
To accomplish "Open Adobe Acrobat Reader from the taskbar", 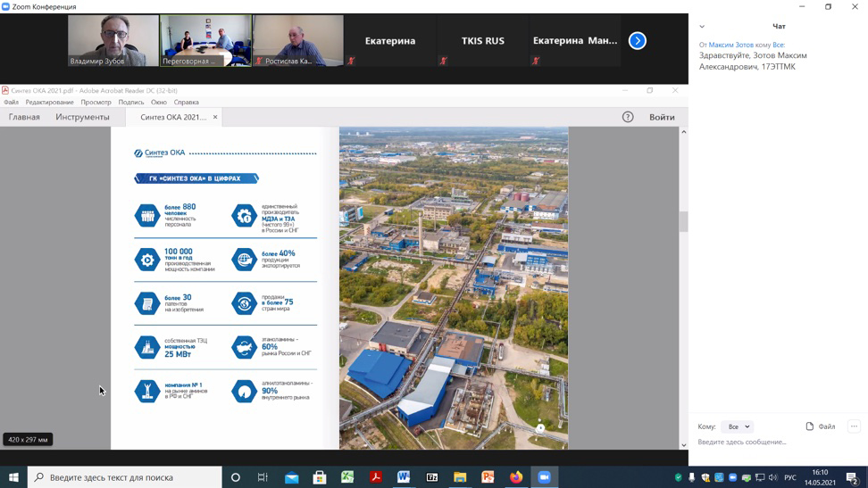I will 376,477.
